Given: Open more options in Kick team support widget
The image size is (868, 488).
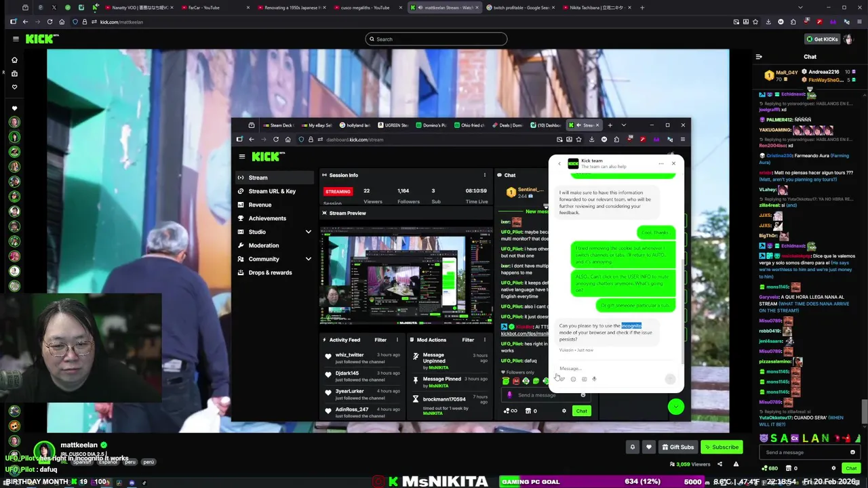Looking at the screenshot, I should [x=660, y=163].
